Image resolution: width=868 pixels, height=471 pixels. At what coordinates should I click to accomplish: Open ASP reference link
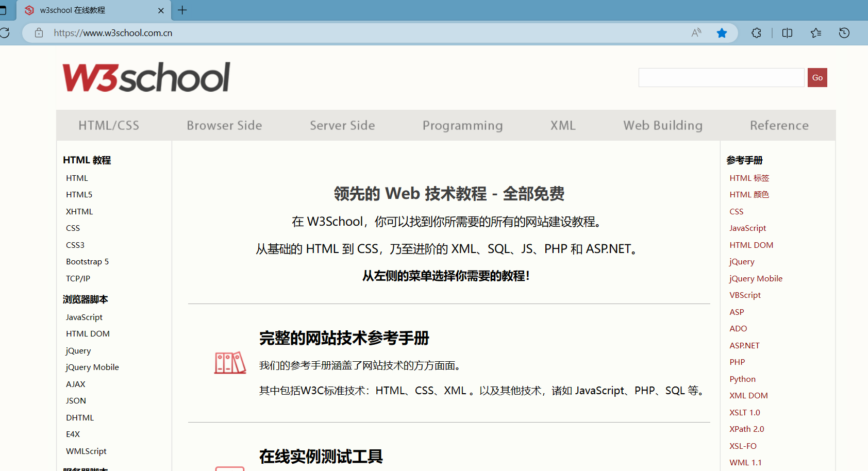[x=737, y=312]
